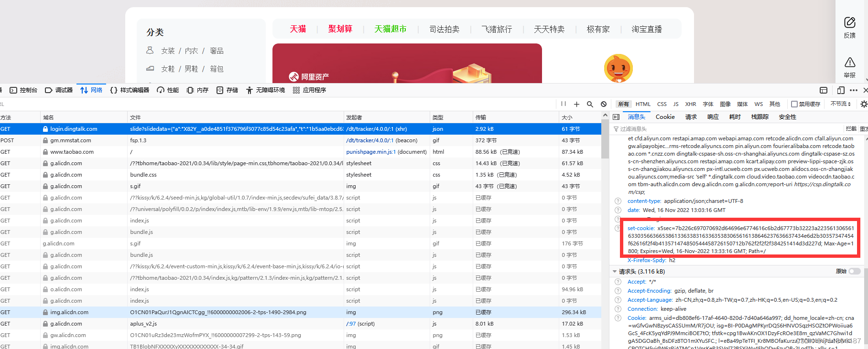The image size is (868, 349).
Task: Open DevTools more options ellipsis menu
Action: tap(854, 90)
